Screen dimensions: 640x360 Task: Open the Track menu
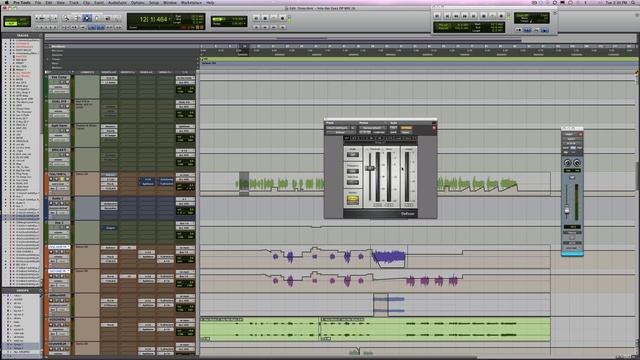pos(74,2)
